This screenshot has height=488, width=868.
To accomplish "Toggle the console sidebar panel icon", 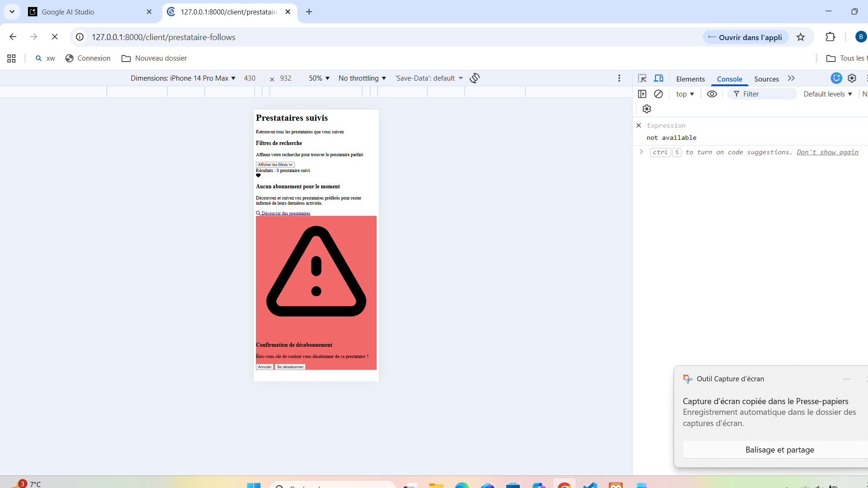I will pos(642,94).
